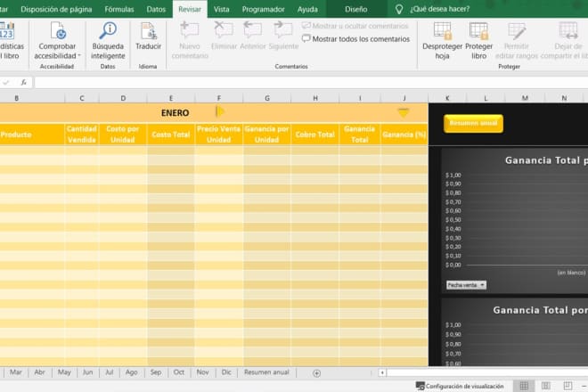Select column K header
588x392 pixels.
(447, 98)
